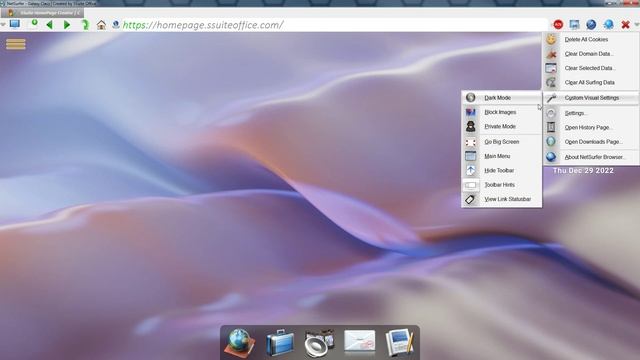Select Clear All Surfing Data
Viewport: 640px width, 360px height.
point(591,82)
